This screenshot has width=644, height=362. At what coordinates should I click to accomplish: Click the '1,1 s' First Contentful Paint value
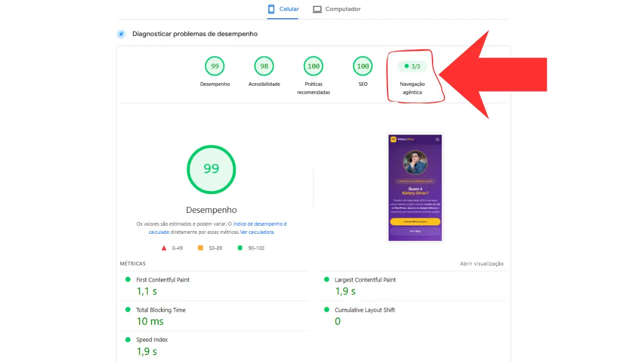(x=147, y=291)
